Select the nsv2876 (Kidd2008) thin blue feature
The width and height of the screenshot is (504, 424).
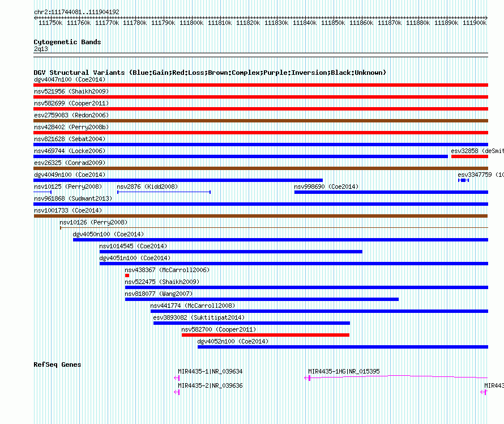coord(164,192)
